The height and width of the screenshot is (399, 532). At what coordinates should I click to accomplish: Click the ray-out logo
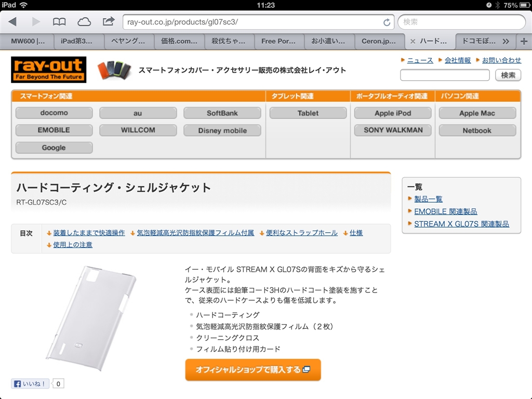pyautogui.click(x=48, y=70)
